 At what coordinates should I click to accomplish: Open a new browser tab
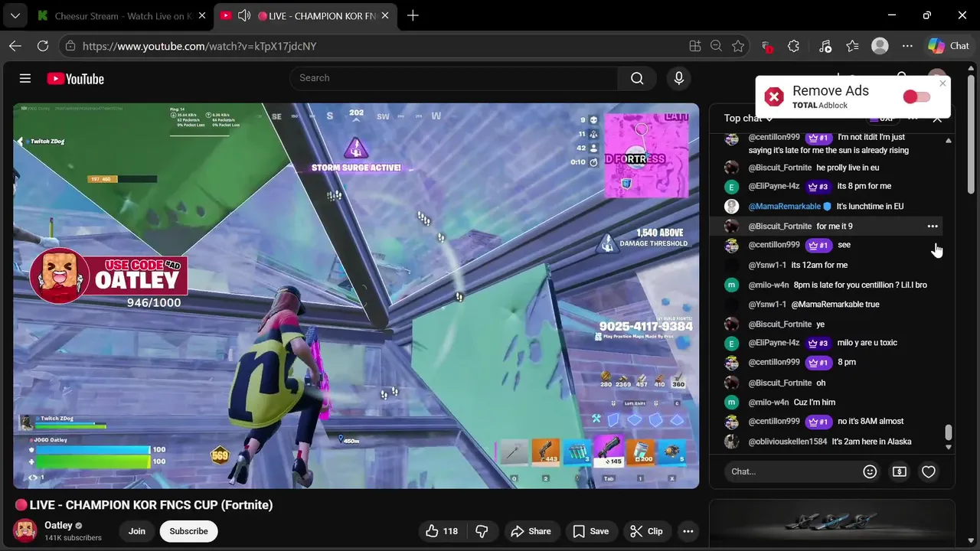tap(413, 15)
